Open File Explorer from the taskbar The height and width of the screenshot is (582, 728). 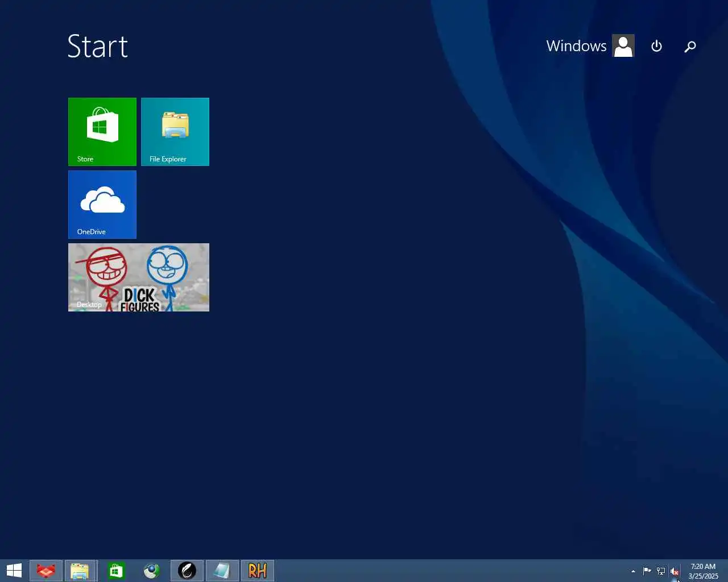point(80,571)
